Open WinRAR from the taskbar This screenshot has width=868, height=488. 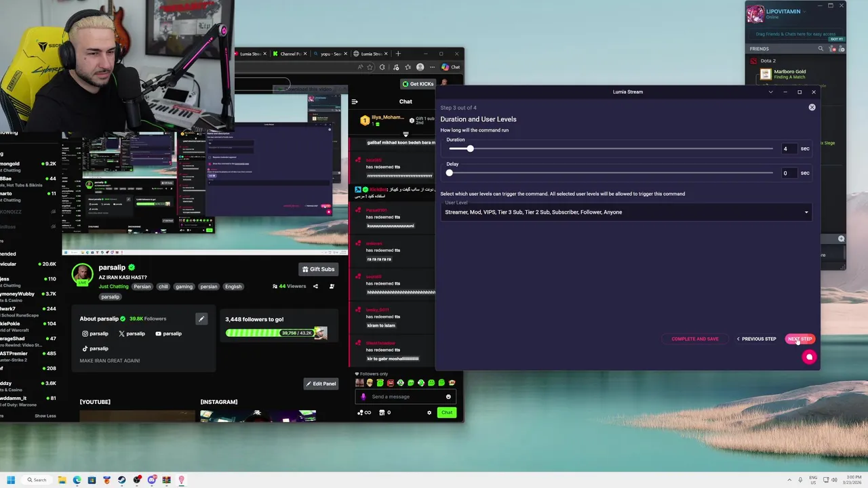(x=166, y=480)
